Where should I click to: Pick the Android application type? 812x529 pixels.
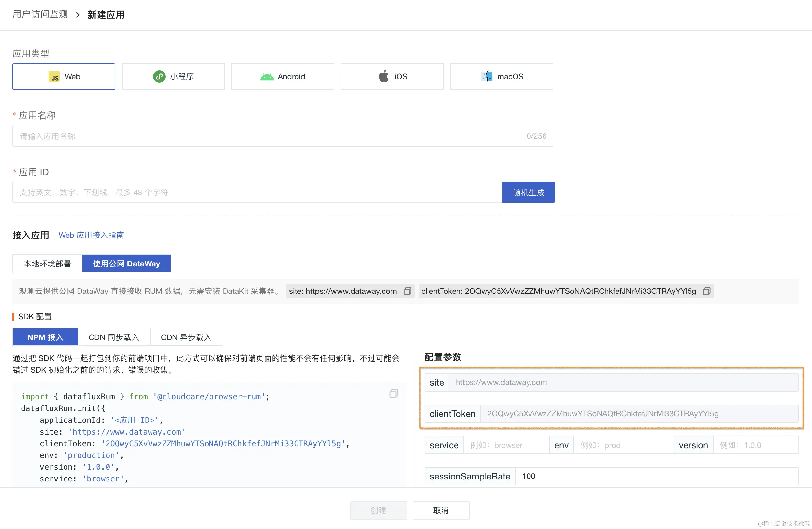coord(283,77)
